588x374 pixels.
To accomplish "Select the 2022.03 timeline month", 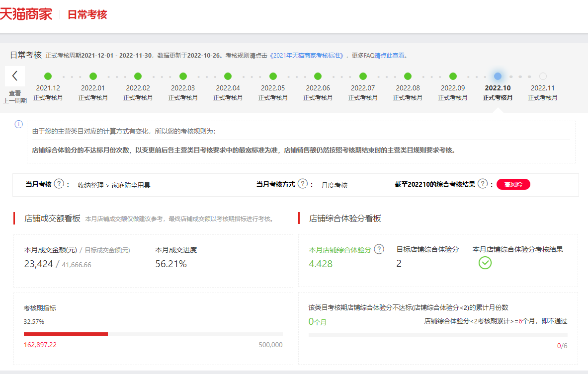I will pyautogui.click(x=183, y=87).
